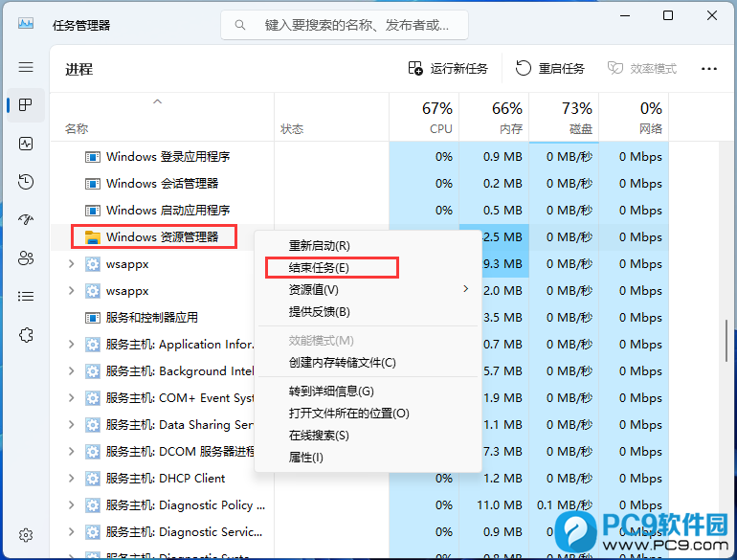Select the Windows 会话管理器 row text
The width and height of the screenshot is (737, 560).
162,184
